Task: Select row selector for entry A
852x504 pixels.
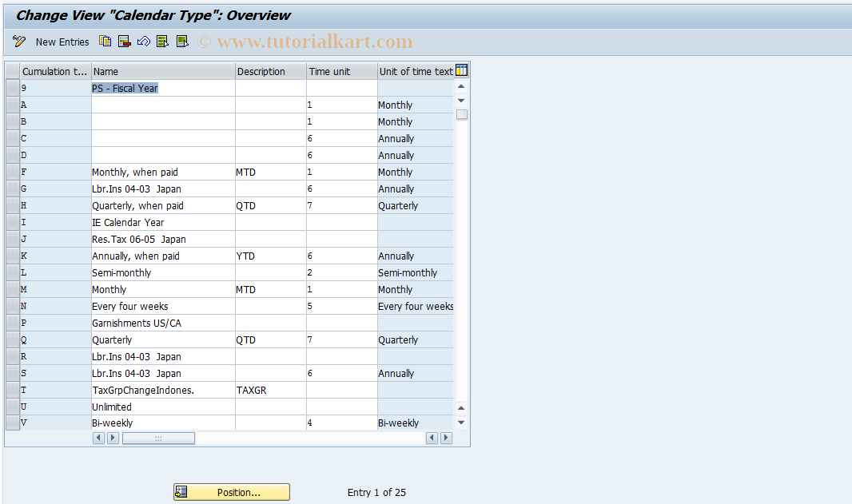Action: [13, 105]
